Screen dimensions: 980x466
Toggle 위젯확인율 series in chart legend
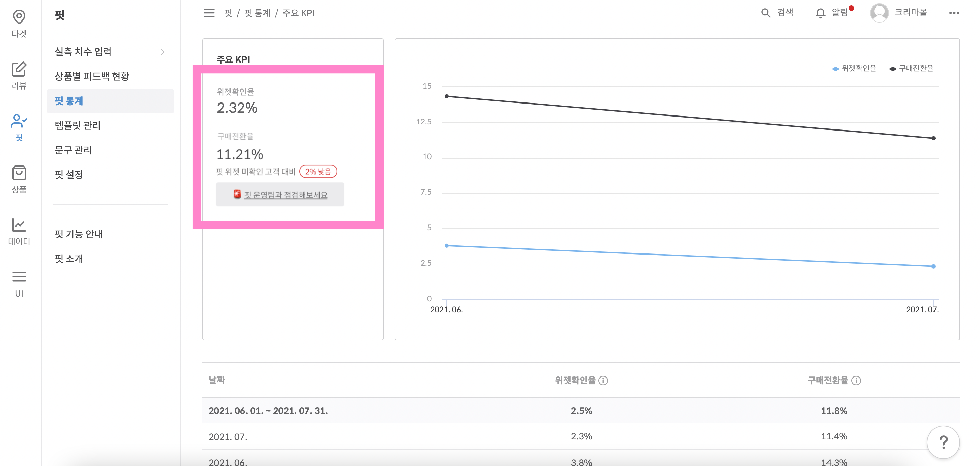(854, 68)
